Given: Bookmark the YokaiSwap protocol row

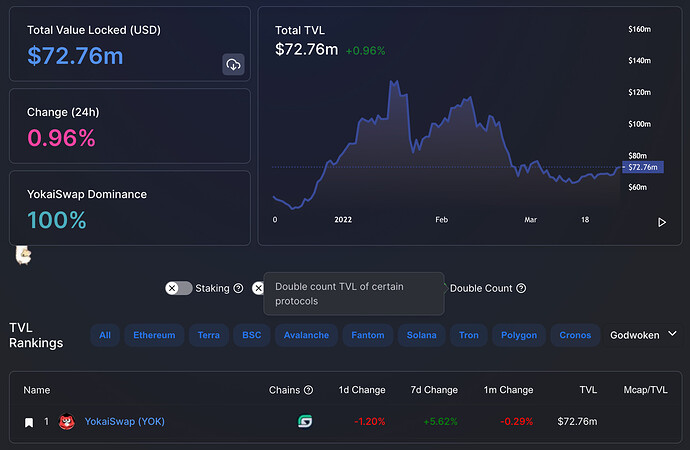Looking at the screenshot, I should (x=29, y=422).
